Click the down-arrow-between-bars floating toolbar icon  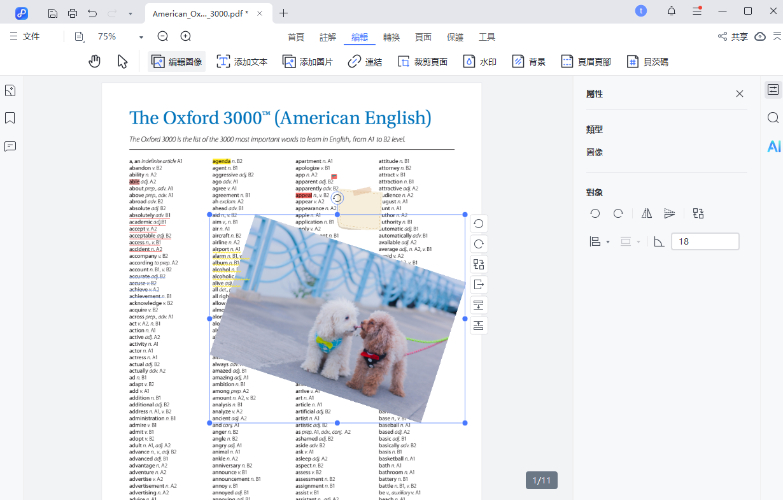click(x=479, y=305)
